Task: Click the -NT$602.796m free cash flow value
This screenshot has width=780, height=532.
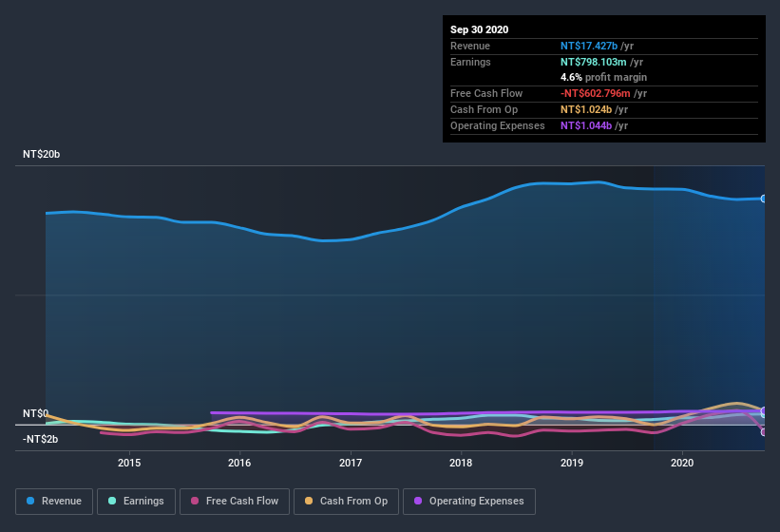Action: 596,93
